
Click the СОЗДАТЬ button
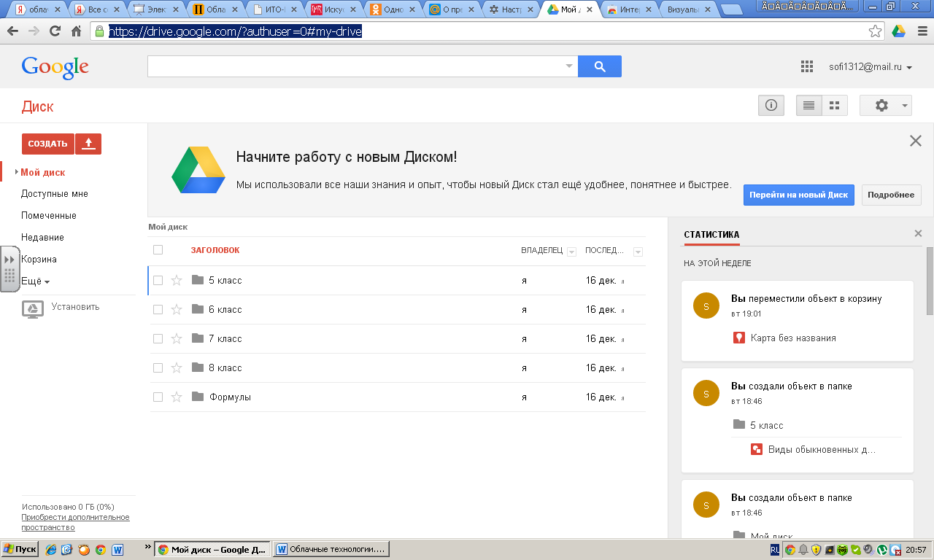[x=47, y=144]
